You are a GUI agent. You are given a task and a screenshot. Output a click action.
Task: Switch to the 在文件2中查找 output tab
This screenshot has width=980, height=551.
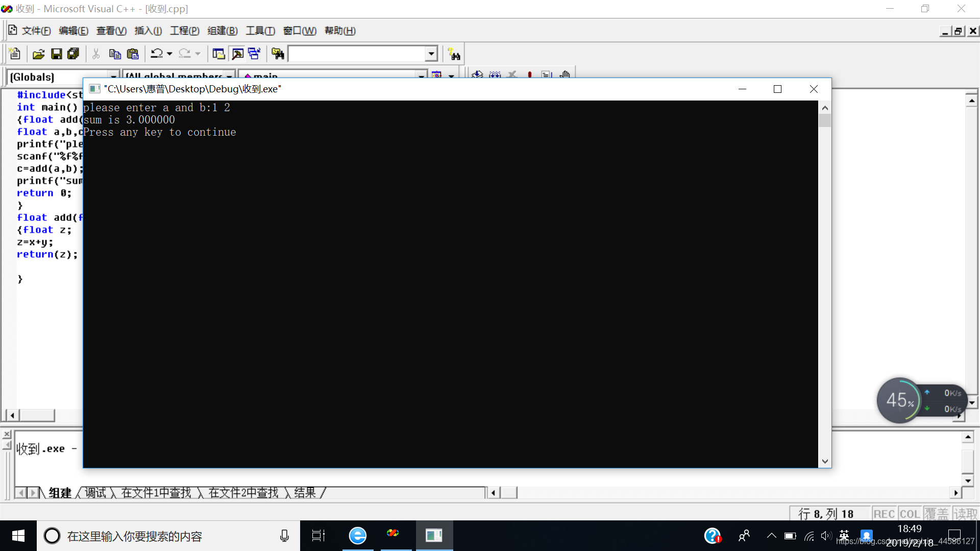(243, 493)
